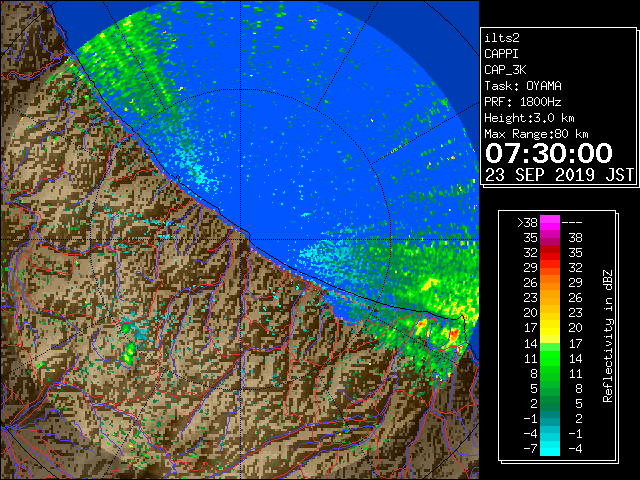The width and height of the screenshot is (640, 480).
Task: Click 'Max Range:80 km' text
Action: coord(536,134)
